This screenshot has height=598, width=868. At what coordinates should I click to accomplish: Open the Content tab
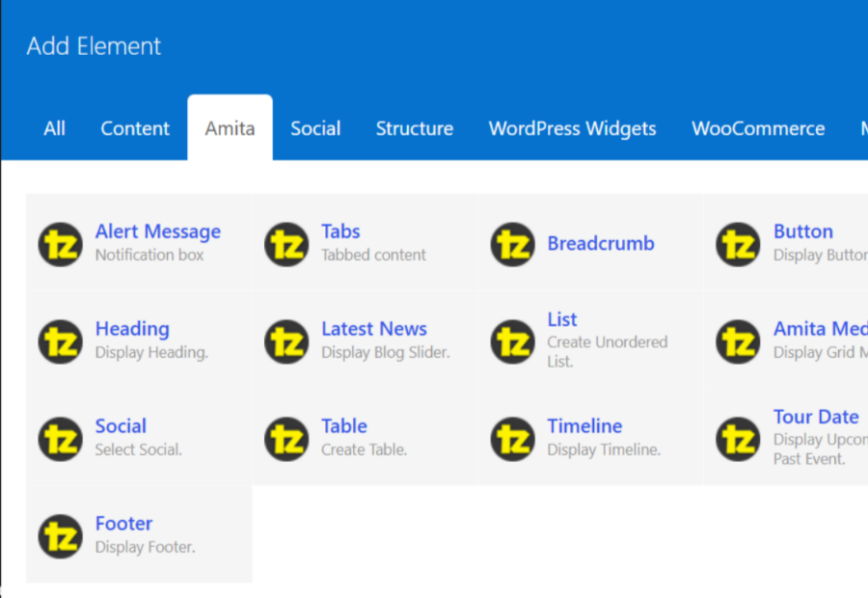135,128
